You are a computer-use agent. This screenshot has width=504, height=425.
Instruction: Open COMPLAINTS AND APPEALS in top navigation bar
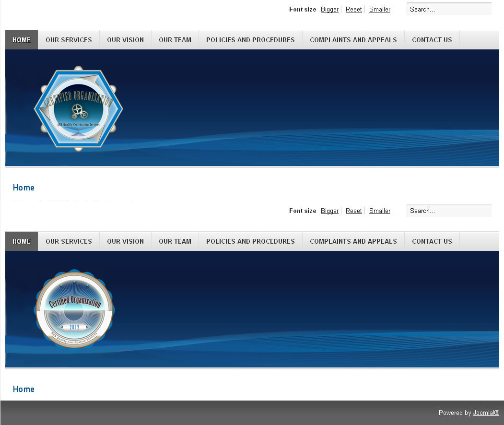click(353, 40)
